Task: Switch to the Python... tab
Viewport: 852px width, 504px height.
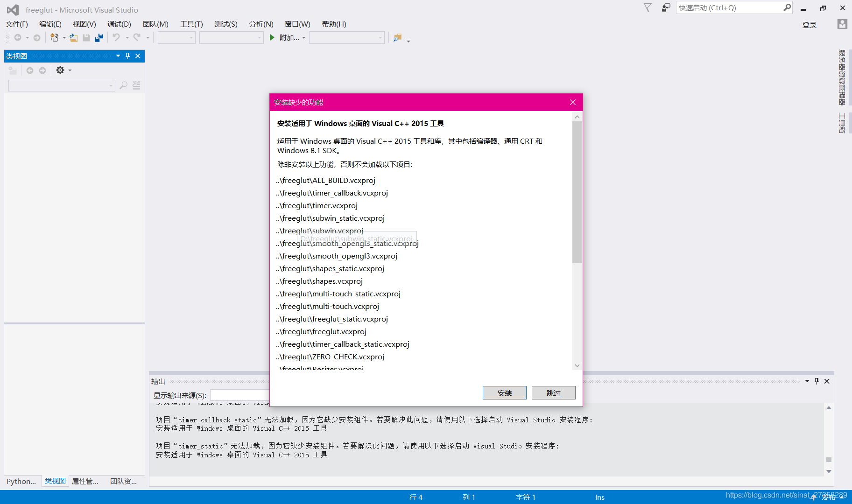Action: click(x=21, y=481)
